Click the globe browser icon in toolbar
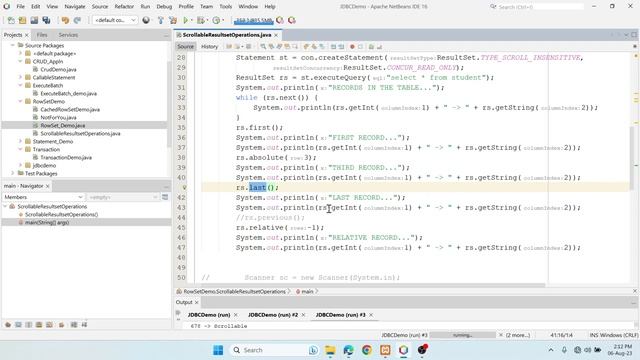640x360 pixels. (146, 20)
